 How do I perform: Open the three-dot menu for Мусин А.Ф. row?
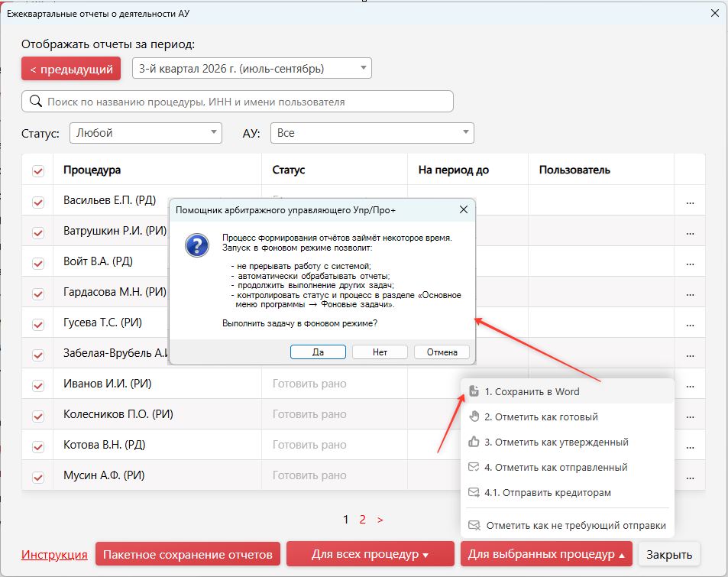(x=690, y=478)
